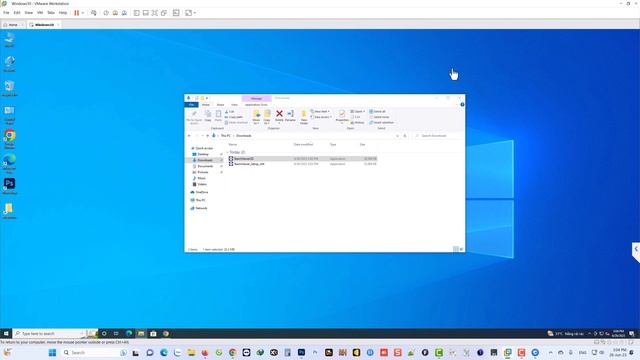Select the Microsoft Edge desktop icon
Image resolution: width=640 pixels, height=360 pixels.
pos(9,163)
